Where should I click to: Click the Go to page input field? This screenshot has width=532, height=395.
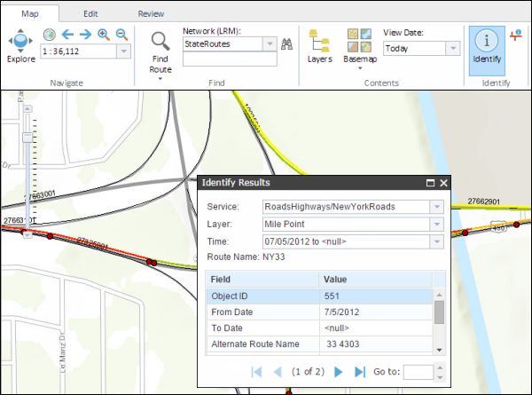click(x=418, y=372)
